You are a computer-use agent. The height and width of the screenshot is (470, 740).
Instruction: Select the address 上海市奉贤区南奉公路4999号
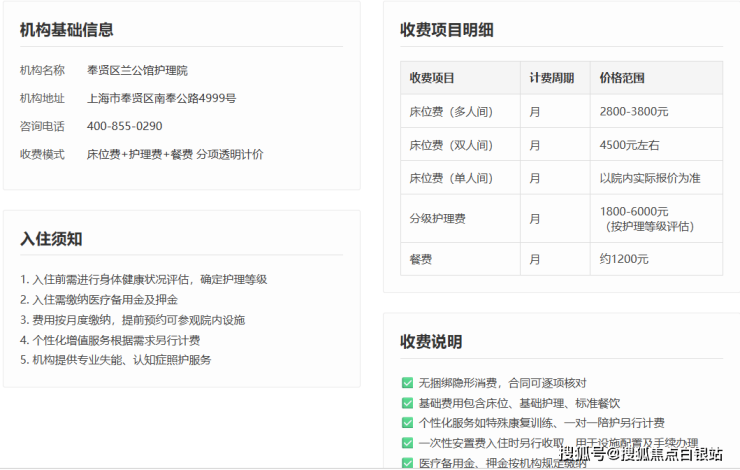[161, 98]
